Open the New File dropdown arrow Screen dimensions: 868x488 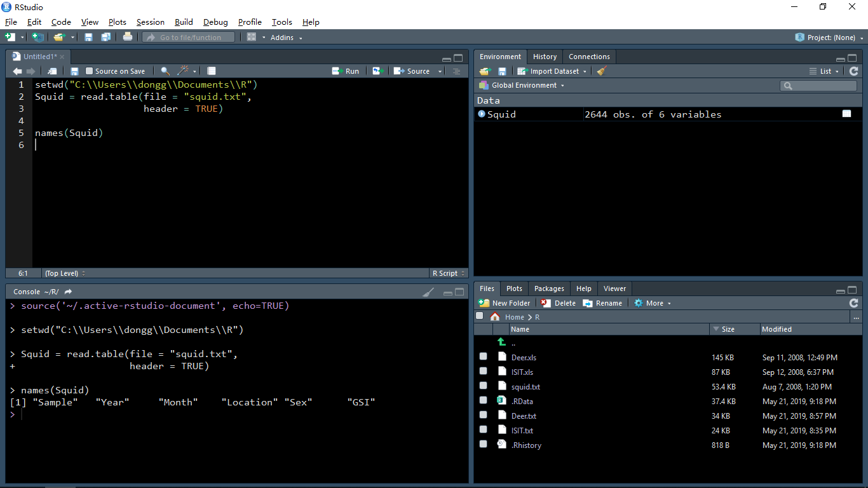[22, 37]
